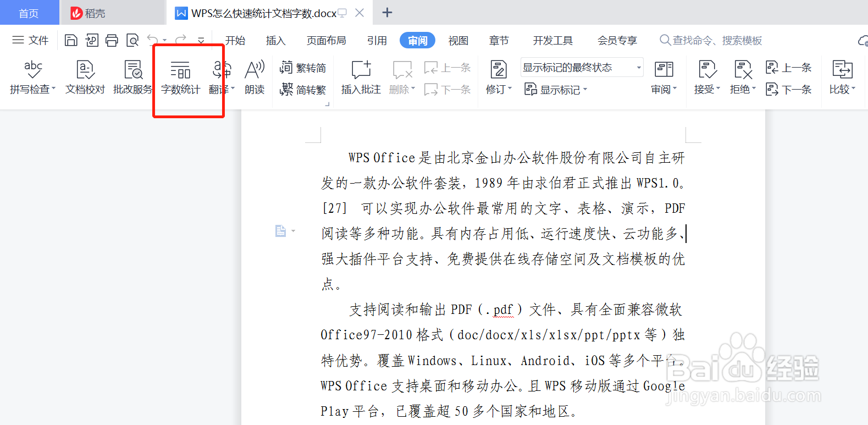Switch to the References (引用) tab
The width and height of the screenshot is (868, 425).
click(x=377, y=41)
